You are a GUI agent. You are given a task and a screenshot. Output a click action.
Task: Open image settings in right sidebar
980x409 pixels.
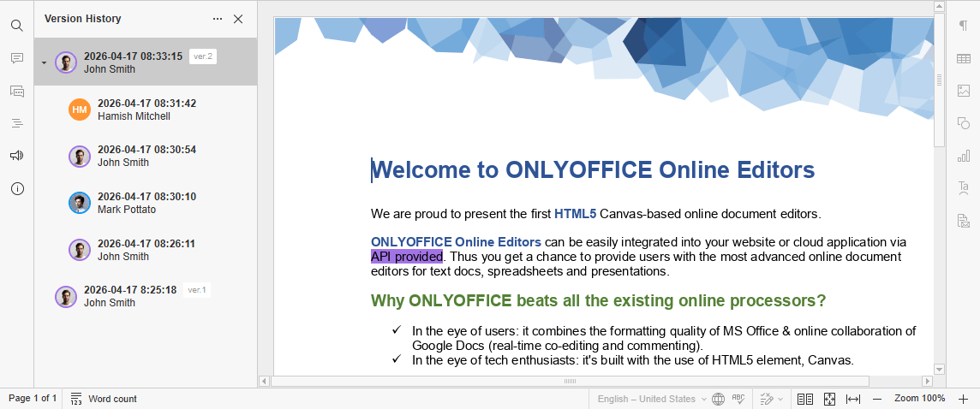tap(963, 91)
